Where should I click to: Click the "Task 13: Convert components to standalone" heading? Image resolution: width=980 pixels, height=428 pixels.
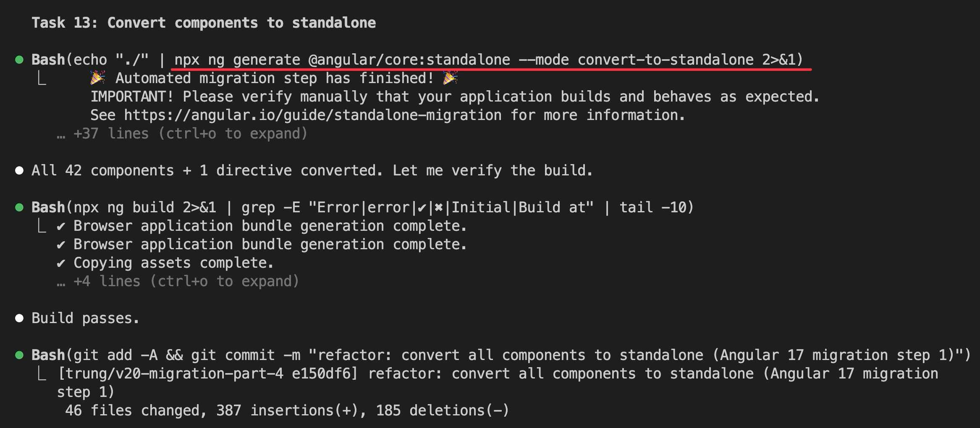click(x=204, y=23)
